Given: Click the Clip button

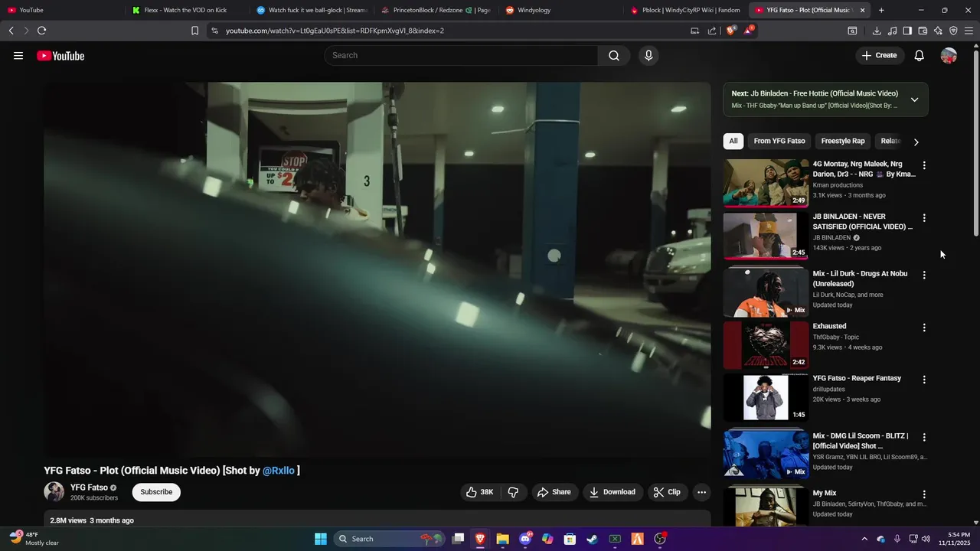Looking at the screenshot, I should coord(667,492).
